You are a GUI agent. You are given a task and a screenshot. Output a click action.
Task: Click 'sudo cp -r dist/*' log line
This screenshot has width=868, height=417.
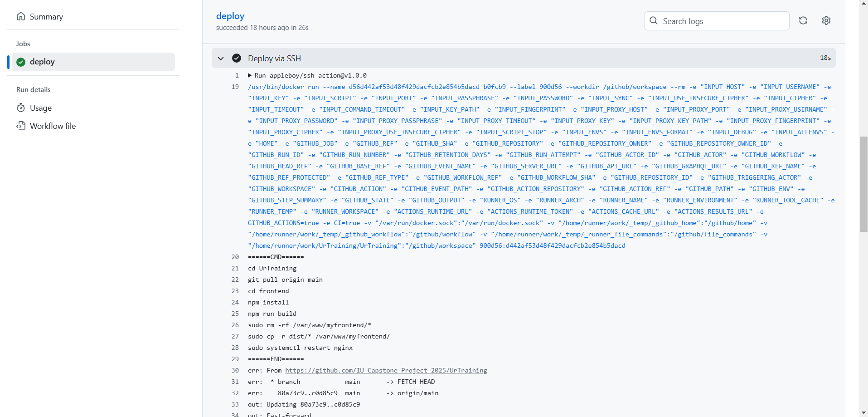point(319,336)
